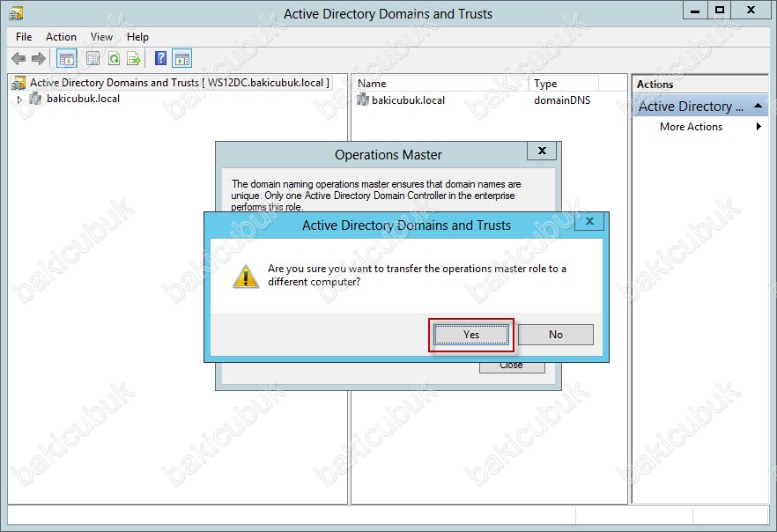Image resolution: width=777 pixels, height=532 pixels.
Task: Maximize the main console window
Action: click(720, 11)
